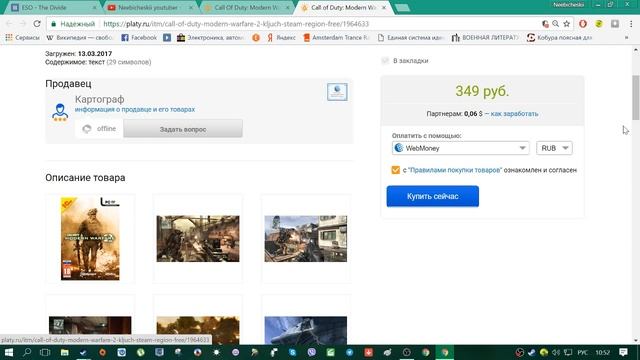The width and height of the screenshot is (640, 360).
Task: Untick the purchase rules agreement checkbox
Action: pos(396,170)
